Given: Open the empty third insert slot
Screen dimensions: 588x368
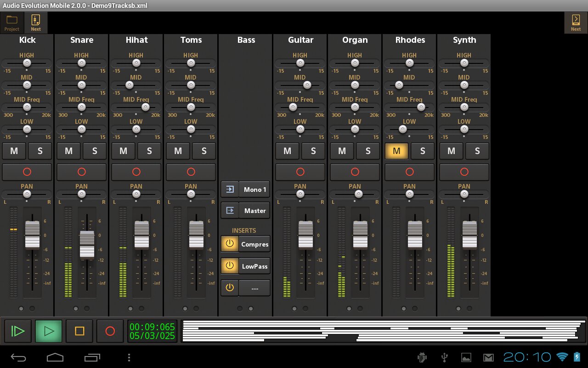Looking at the screenshot, I should pos(254,288).
